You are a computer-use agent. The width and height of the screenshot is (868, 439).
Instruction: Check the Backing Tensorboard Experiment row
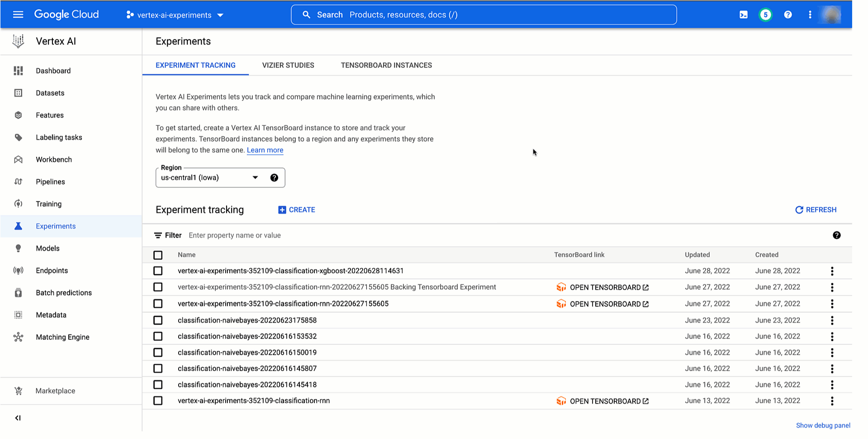pos(158,287)
